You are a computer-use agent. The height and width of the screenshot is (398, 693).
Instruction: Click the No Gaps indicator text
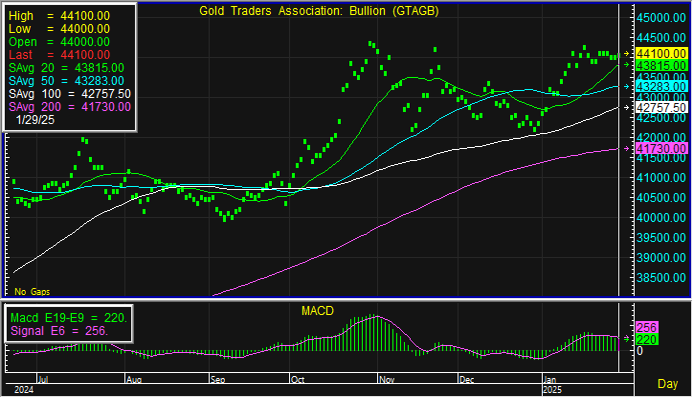pyautogui.click(x=32, y=292)
